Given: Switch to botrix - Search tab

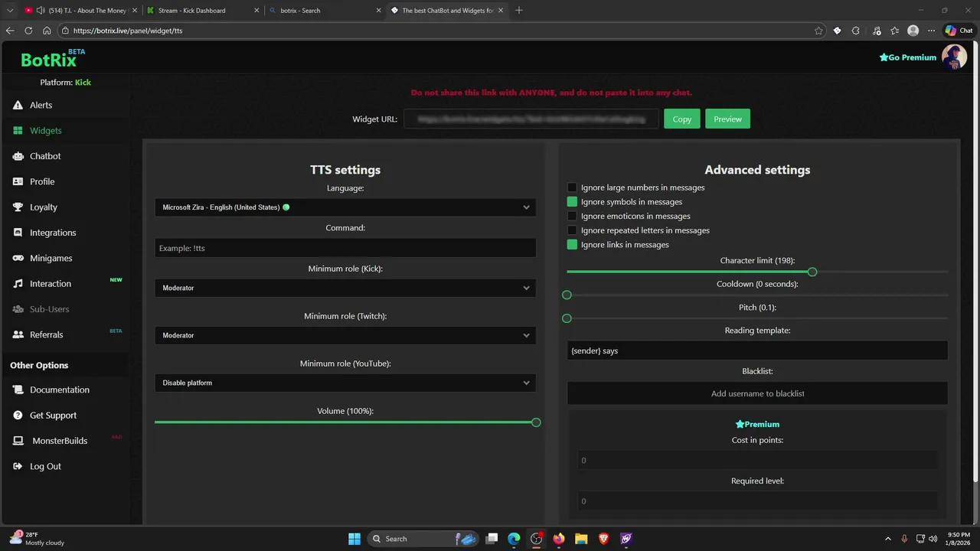Looking at the screenshot, I should 324,11.
